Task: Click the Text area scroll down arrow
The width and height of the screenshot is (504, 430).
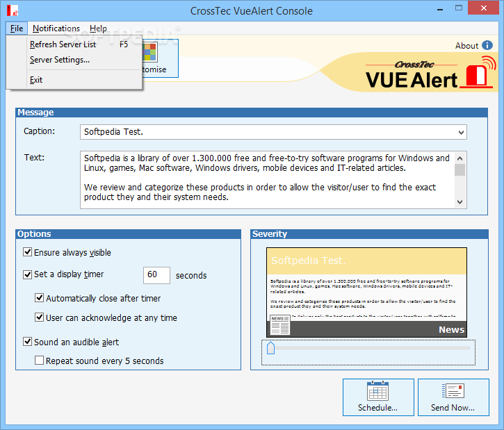Action: tap(460, 202)
